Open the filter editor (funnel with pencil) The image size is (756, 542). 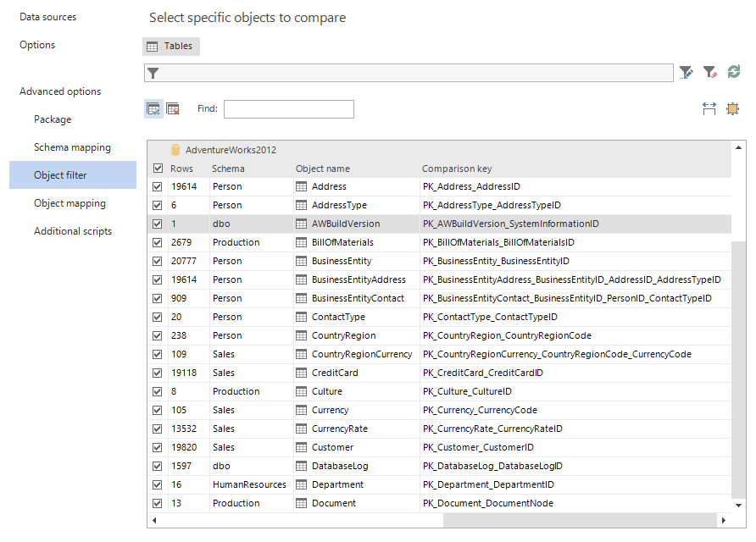tap(687, 72)
